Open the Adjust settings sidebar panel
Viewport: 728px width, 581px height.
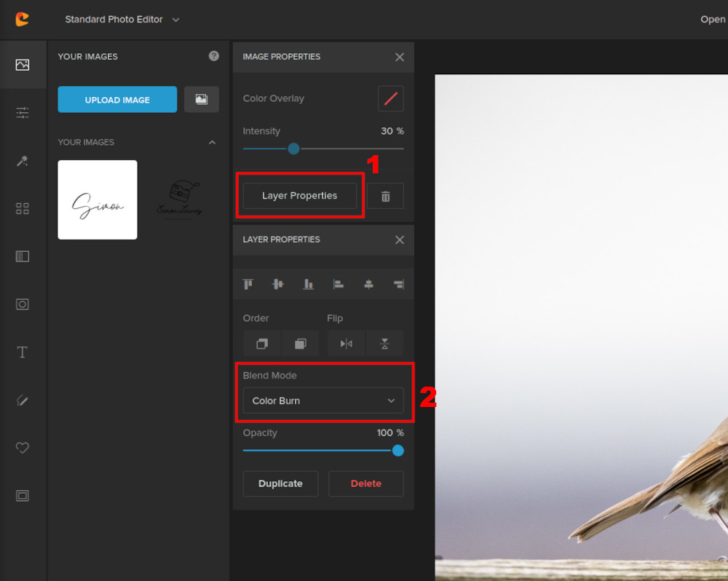click(23, 113)
